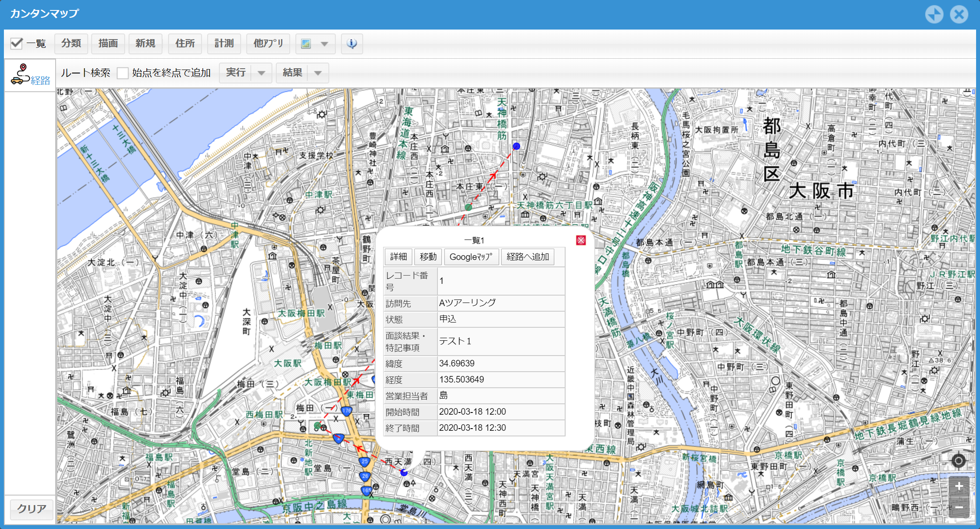Zoom in with the plus button
The image size is (980, 529).
[x=959, y=486]
